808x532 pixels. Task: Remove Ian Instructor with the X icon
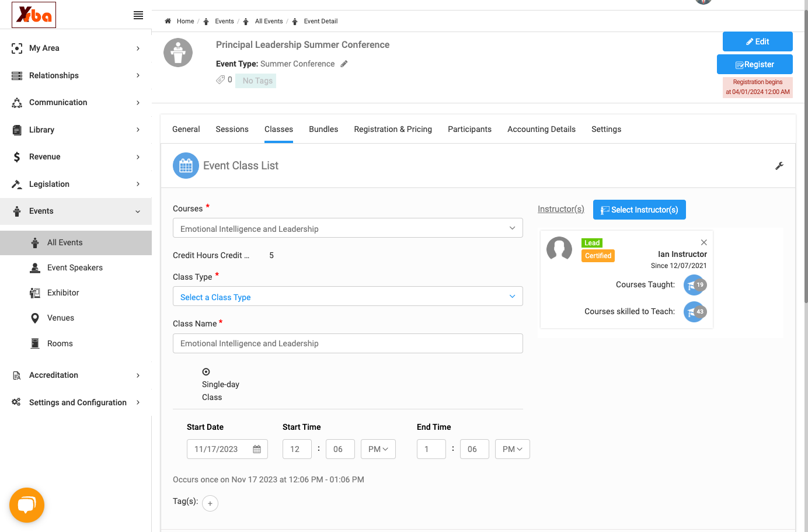(704, 242)
